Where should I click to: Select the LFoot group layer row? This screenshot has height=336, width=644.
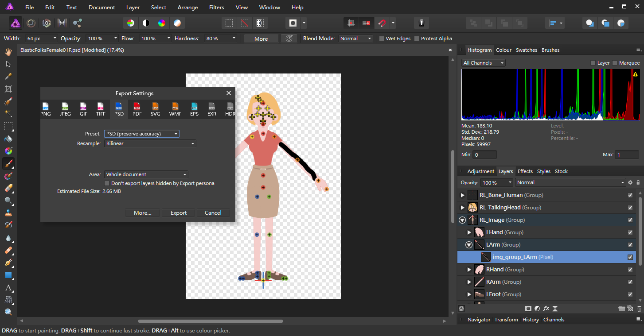point(546,294)
